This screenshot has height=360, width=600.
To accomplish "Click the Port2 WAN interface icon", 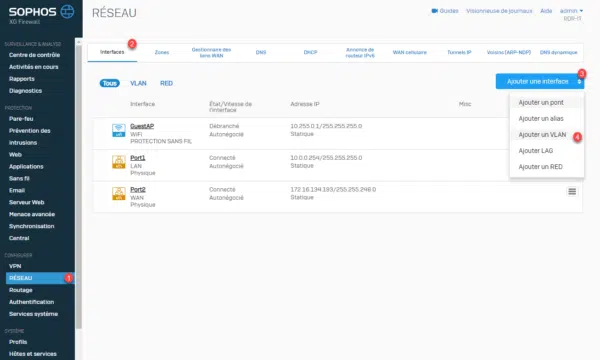I will pyautogui.click(x=119, y=194).
